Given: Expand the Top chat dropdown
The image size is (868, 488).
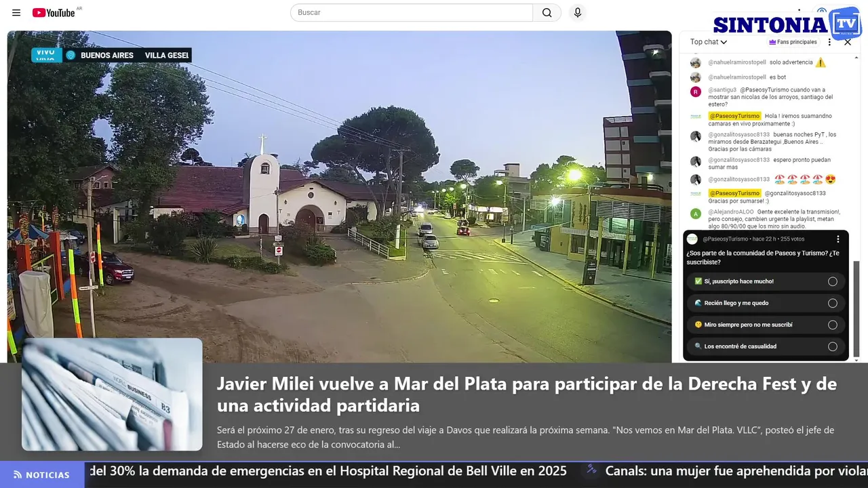Looking at the screenshot, I should pyautogui.click(x=709, y=42).
